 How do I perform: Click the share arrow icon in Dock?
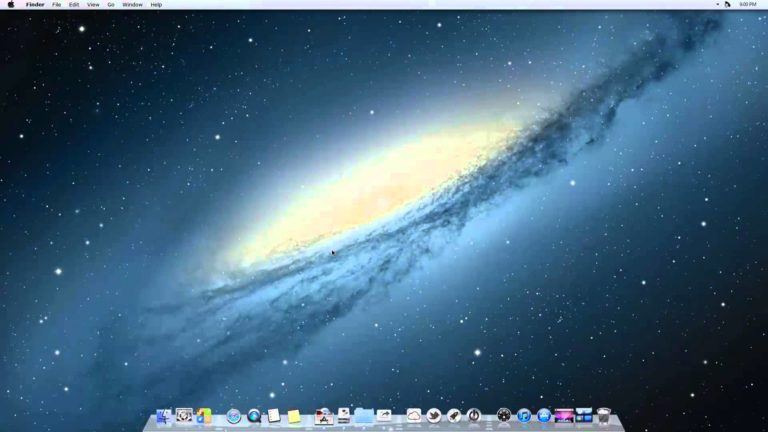point(384,416)
